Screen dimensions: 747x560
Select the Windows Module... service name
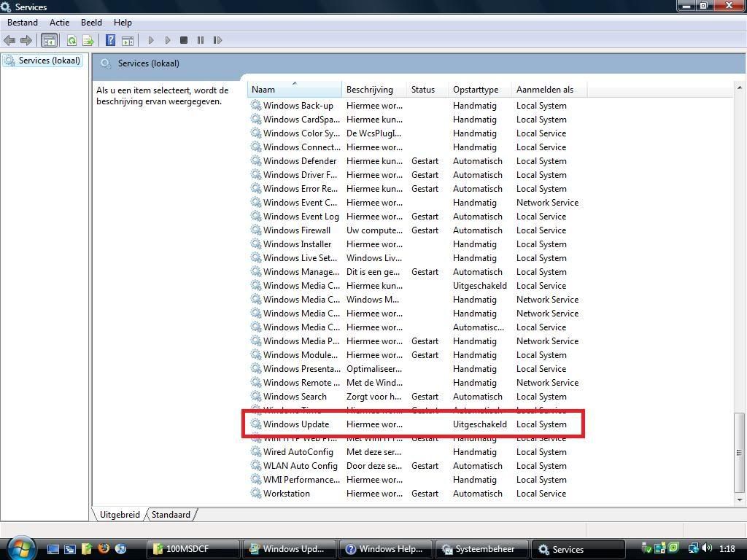pyautogui.click(x=301, y=355)
